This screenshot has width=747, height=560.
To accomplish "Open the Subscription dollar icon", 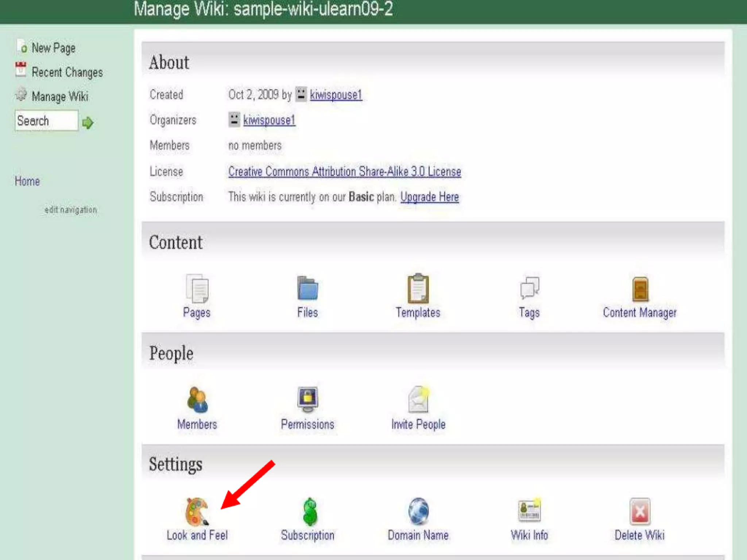I will coord(310,511).
